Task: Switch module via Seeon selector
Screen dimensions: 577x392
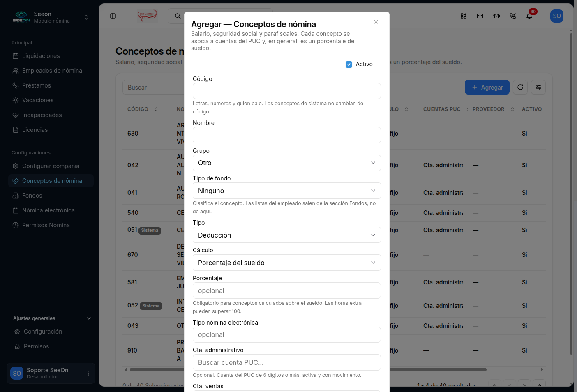Action: point(51,17)
